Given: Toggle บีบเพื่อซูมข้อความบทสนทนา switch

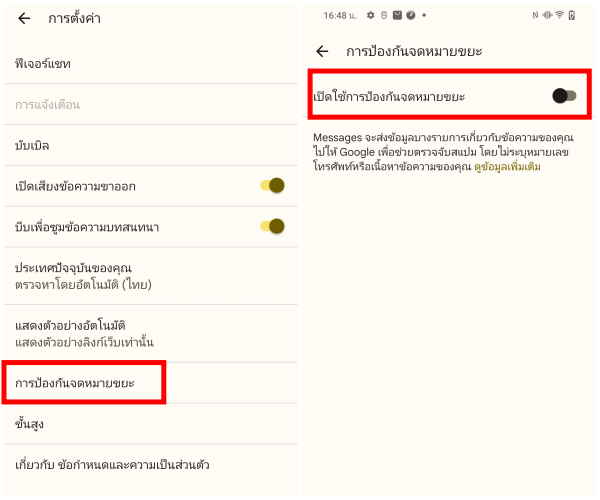Looking at the screenshot, I should (272, 226).
